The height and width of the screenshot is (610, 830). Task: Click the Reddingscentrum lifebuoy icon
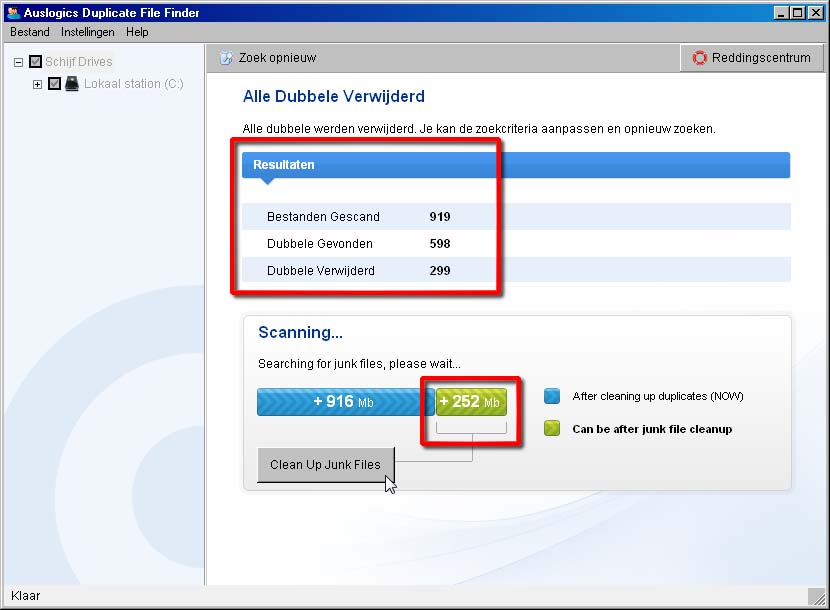699,58
